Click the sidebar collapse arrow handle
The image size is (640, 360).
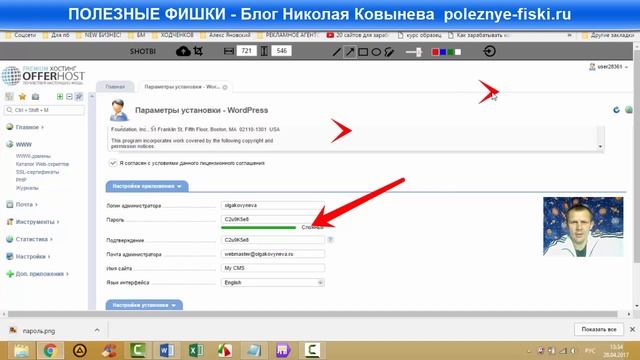point(92,96)
